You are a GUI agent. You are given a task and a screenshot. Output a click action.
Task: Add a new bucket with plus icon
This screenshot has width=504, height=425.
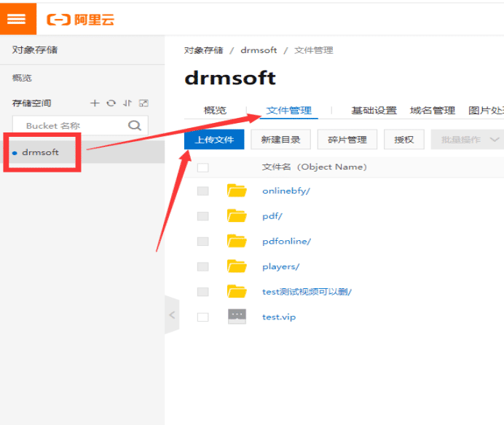(x=95, y=103)
